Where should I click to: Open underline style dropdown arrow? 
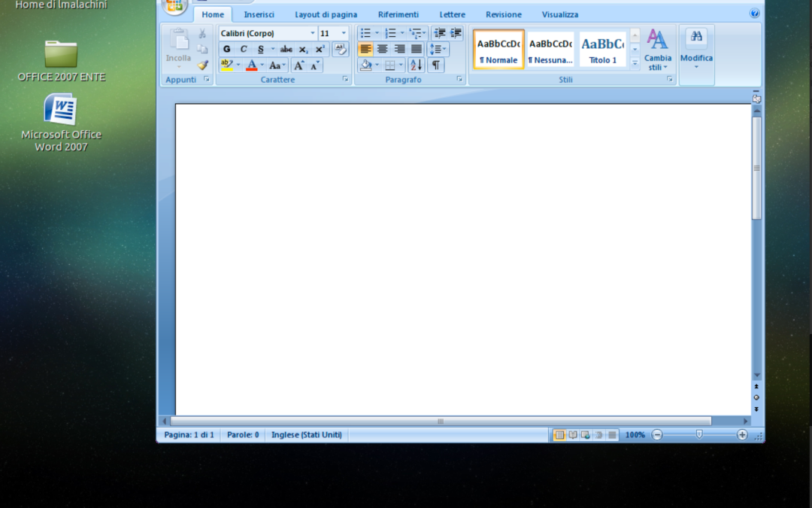click(x=272, y=49)
